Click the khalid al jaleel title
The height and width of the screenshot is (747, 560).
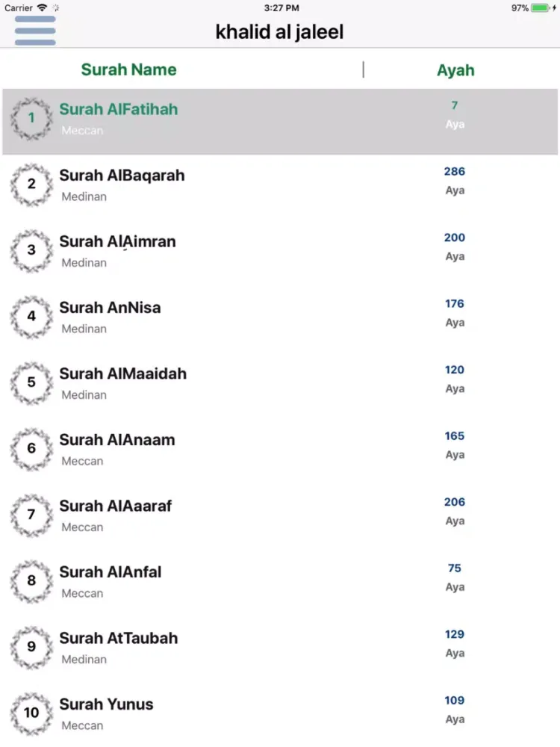[279, 32]
